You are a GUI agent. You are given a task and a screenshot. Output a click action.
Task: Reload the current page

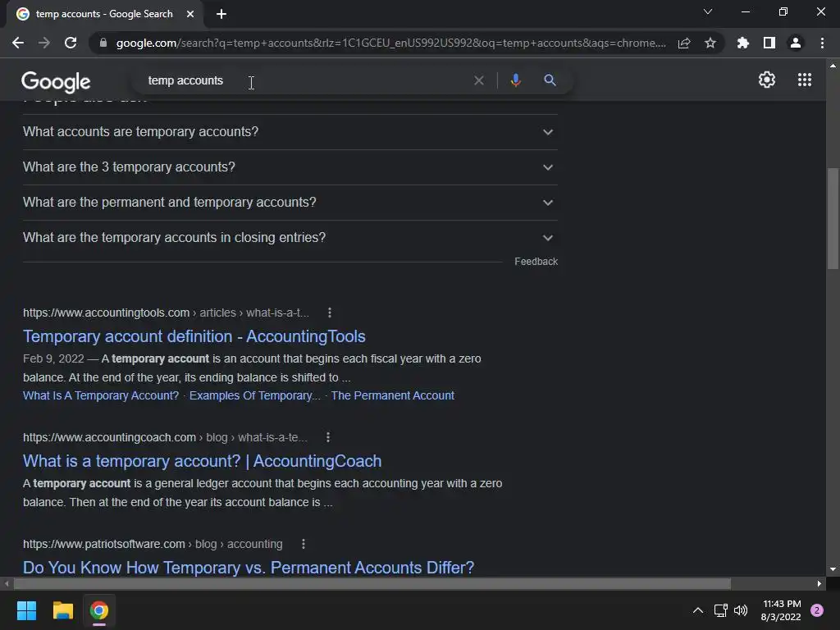click(x=71, y=43)
